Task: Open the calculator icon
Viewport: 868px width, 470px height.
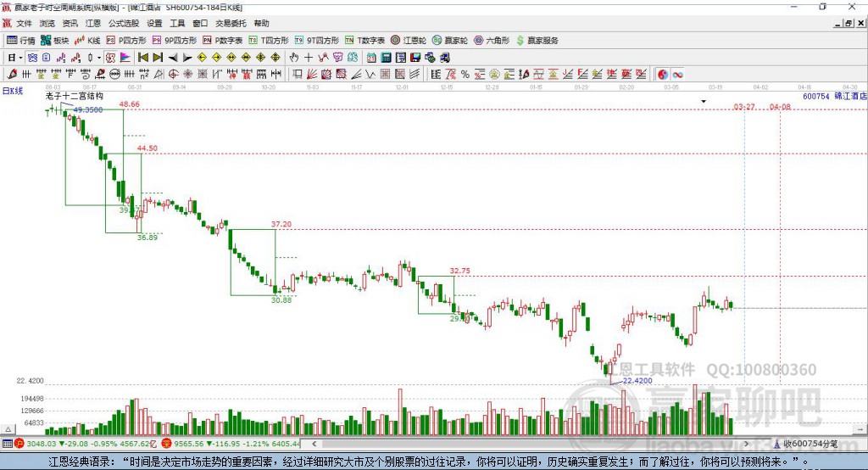Action: tap(387, 58)
